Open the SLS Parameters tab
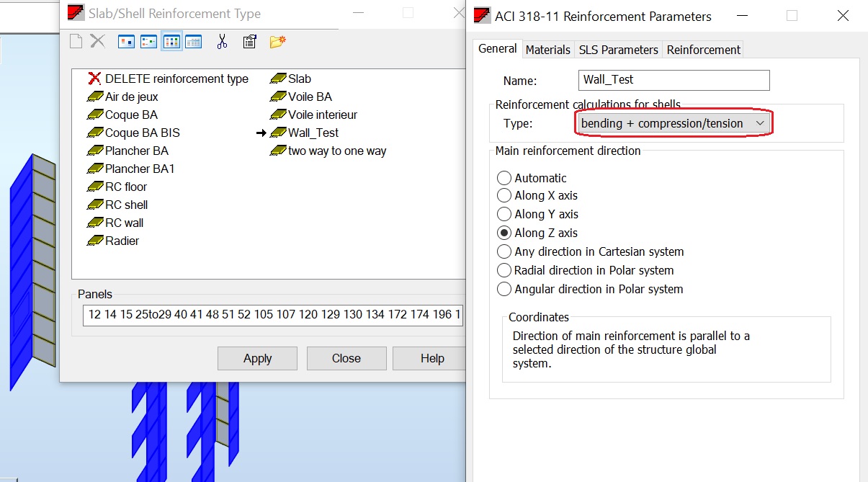868x482 pixels. coord(618,49)
